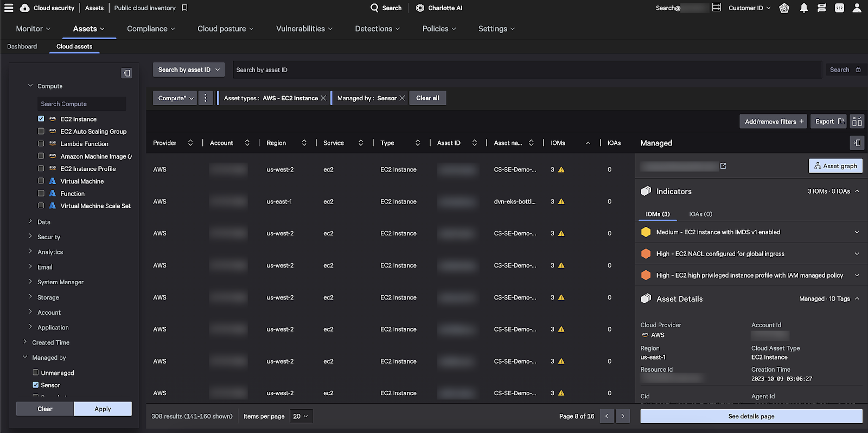Open asset in new window icon
This screenshot has width=868, height=433.
[x=723, y=166]
